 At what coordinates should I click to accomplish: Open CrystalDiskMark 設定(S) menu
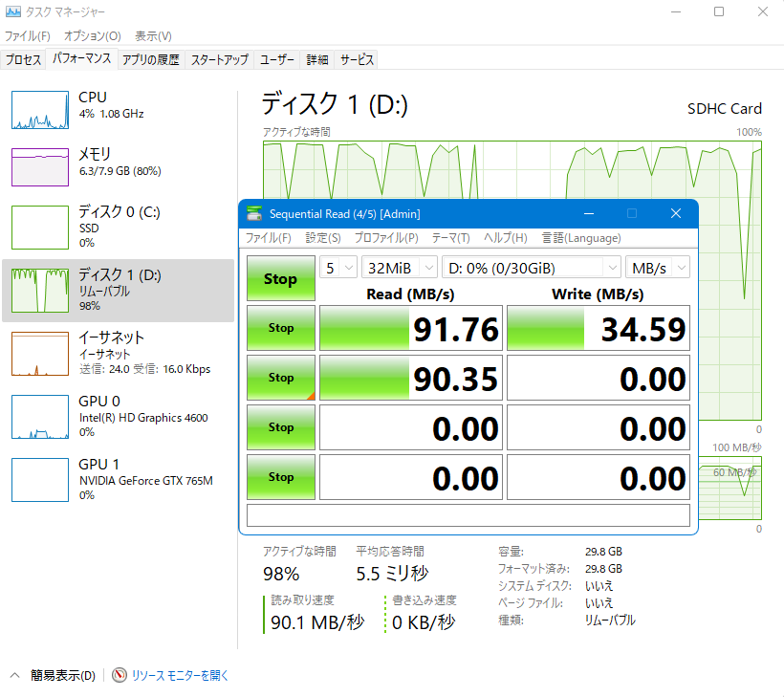[x=323, y=238]
